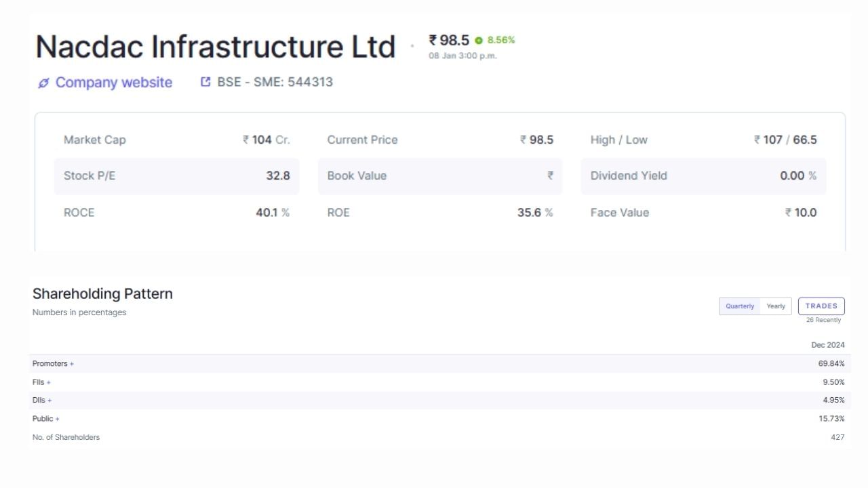The height and width of the screenshot is (488, 868).
Task: Open the Company website link
Action: (x=114, y=83)
